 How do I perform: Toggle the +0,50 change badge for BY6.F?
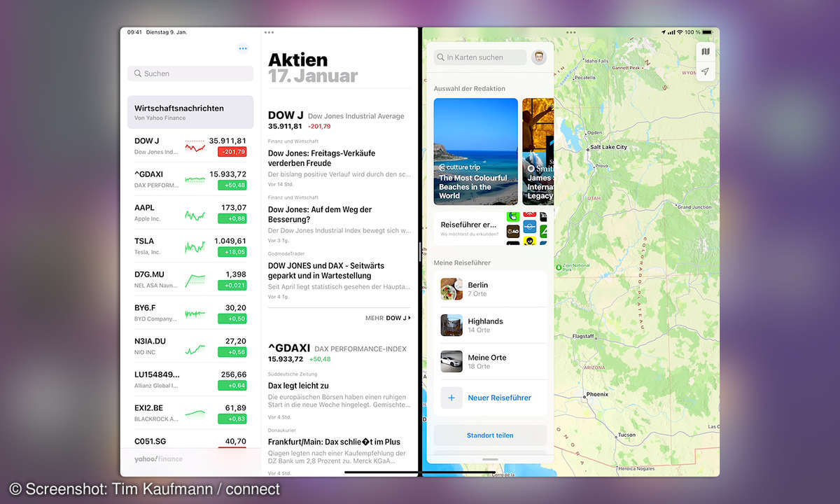pos(232,318)
